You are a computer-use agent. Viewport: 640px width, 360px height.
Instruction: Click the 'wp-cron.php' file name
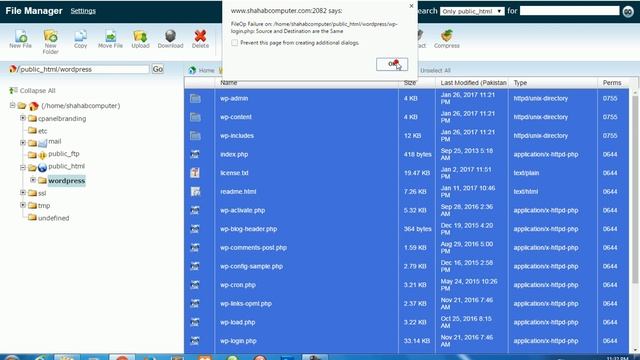238,285
